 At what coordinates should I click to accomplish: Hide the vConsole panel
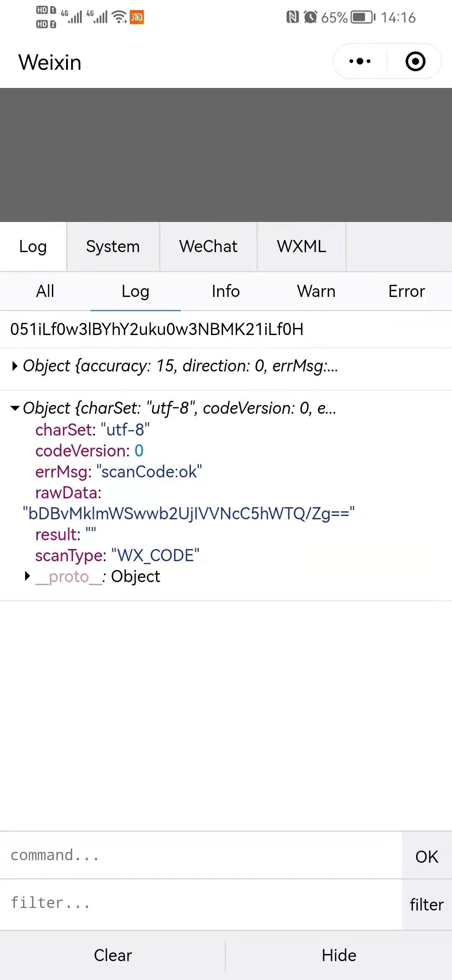tap(339, 955)
